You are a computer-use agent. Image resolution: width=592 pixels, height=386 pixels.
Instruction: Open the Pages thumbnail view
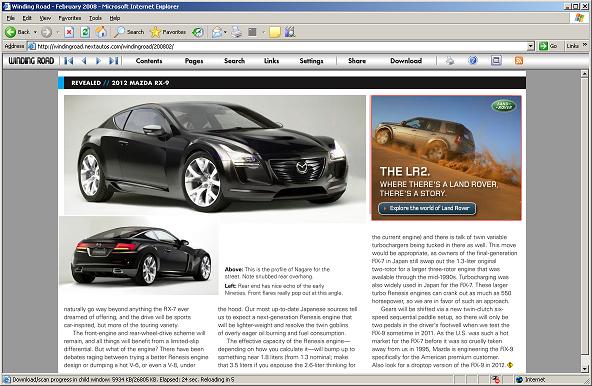tap(194, 61)
